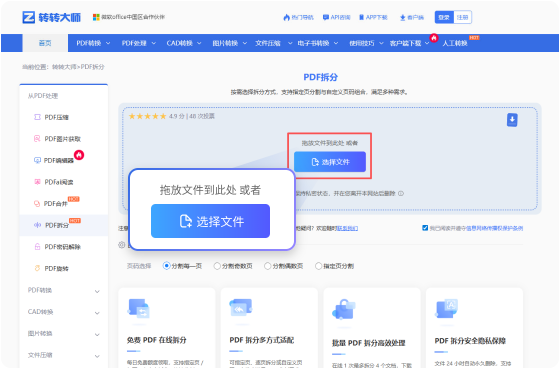Click the blue download icon in upload area
Screen dimensions: 560x369
click(512, 120)
